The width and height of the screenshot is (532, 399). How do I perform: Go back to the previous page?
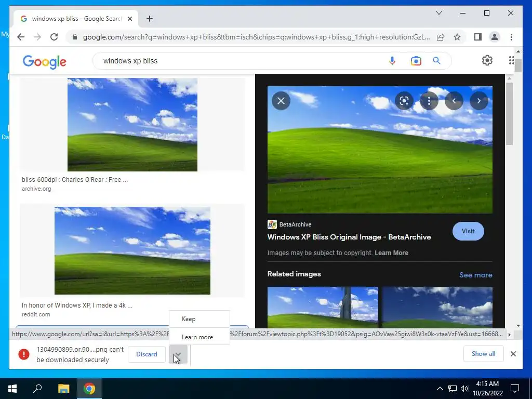21,37
